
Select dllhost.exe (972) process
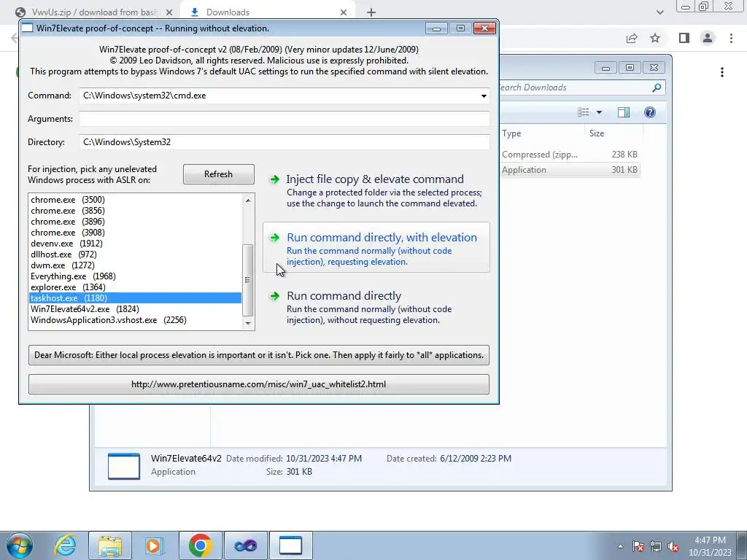pyautogui.click(x=135, y=254)
